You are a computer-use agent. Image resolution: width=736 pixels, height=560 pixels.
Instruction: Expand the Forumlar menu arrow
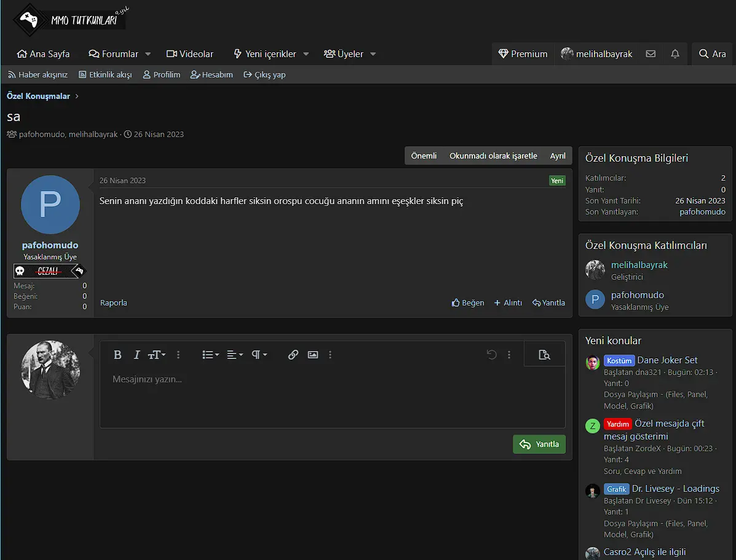coord(148,54)
